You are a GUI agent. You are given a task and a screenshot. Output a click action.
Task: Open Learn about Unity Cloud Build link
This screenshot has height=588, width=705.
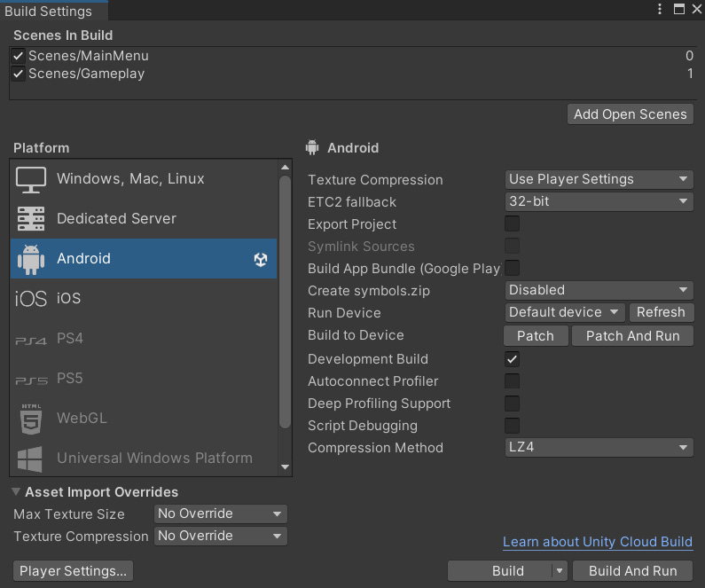point(598,542)
